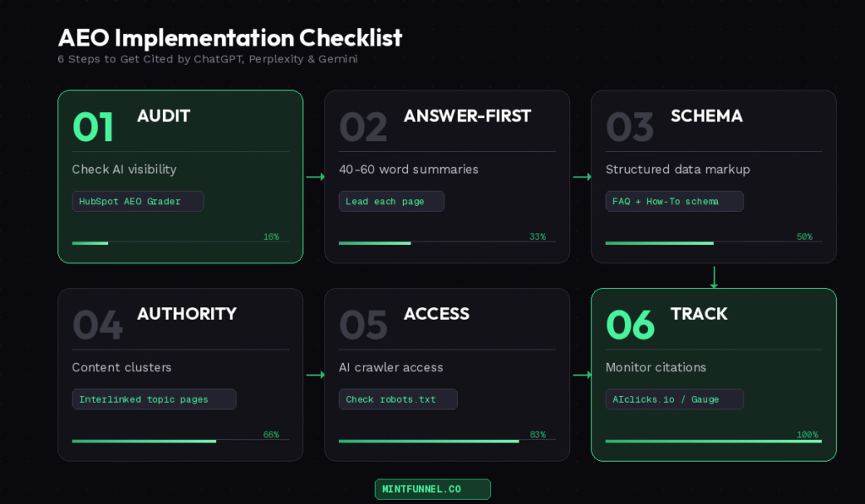
Task: Click the Interlinked topic pages tag
Action: pyautogui.click(x=154, y=399)
